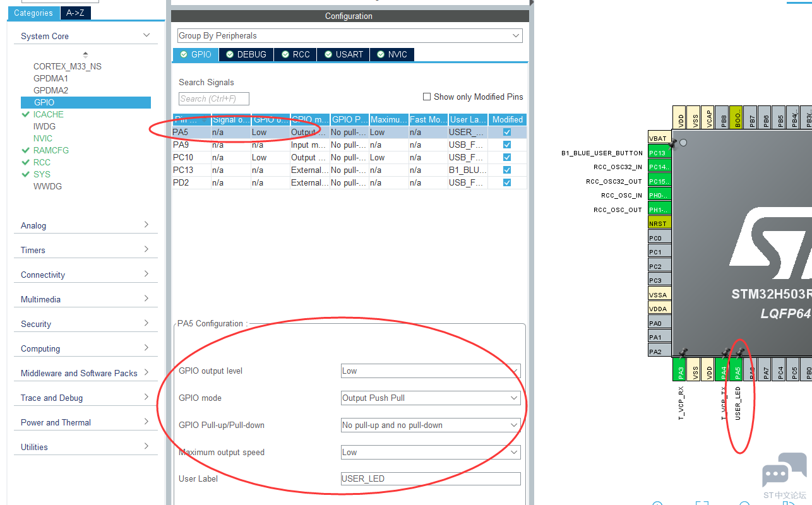Switch to the Categories tab
Screen dimensions: 812x505
[33, 13]
